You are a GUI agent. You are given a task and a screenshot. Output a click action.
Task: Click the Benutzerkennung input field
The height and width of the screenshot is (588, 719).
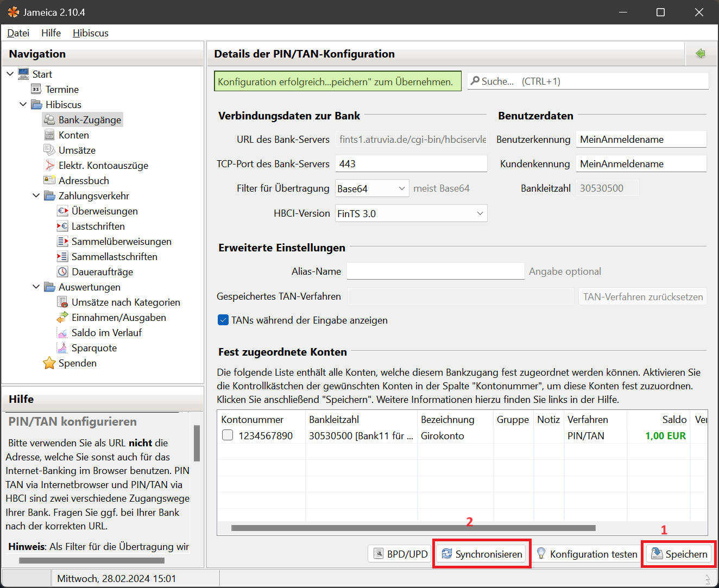641,139
